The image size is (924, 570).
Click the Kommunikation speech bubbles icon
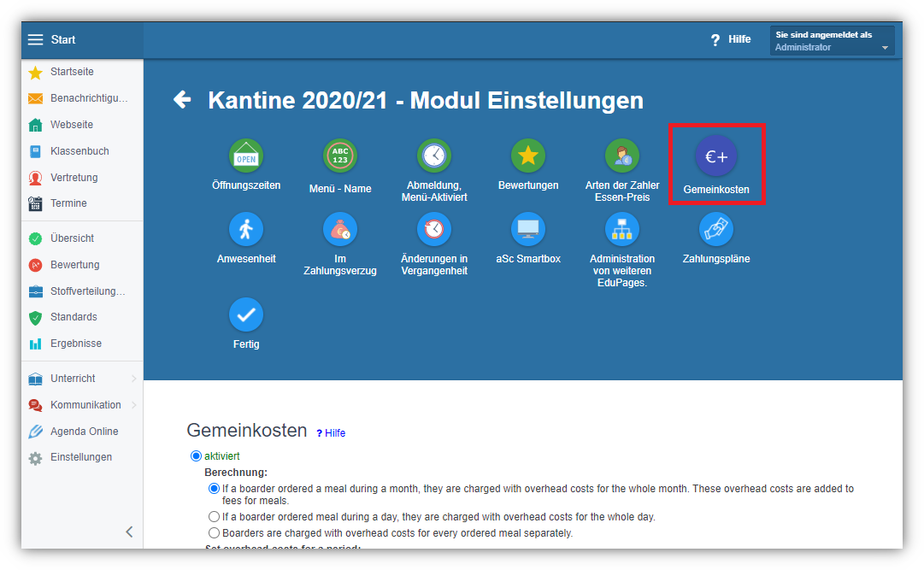pos(35,406)
